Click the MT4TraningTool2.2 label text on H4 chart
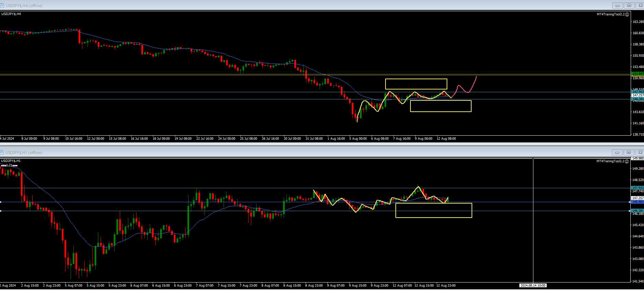Image resolution: width=644 pixels, height=290 pixels. click(610, 14)
